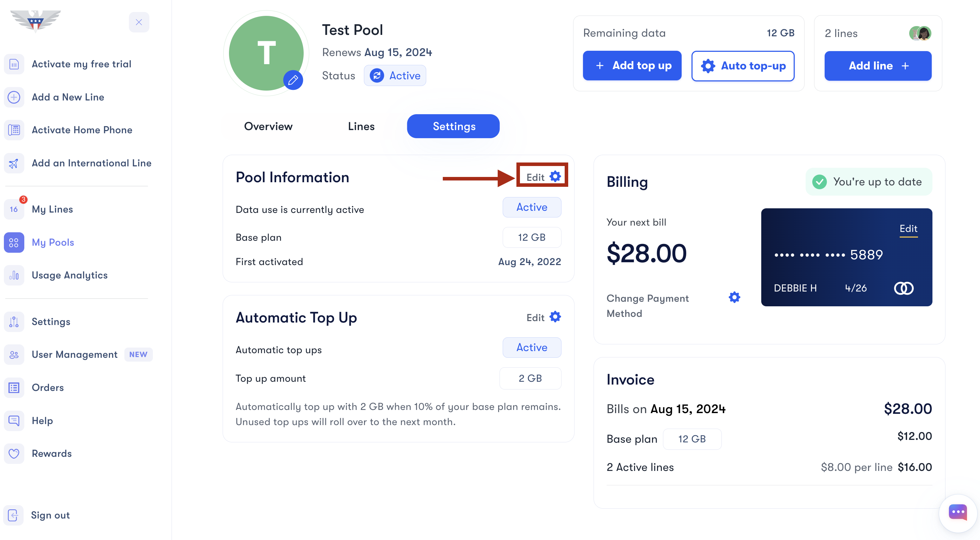Click the My Lines icon showing 16
The height and width of the screenshot is (540, 980).
click(x=14, y=209)
